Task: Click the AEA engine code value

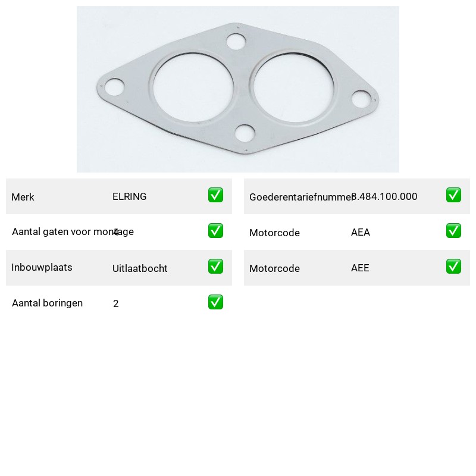Action: (x=361, y=232)
